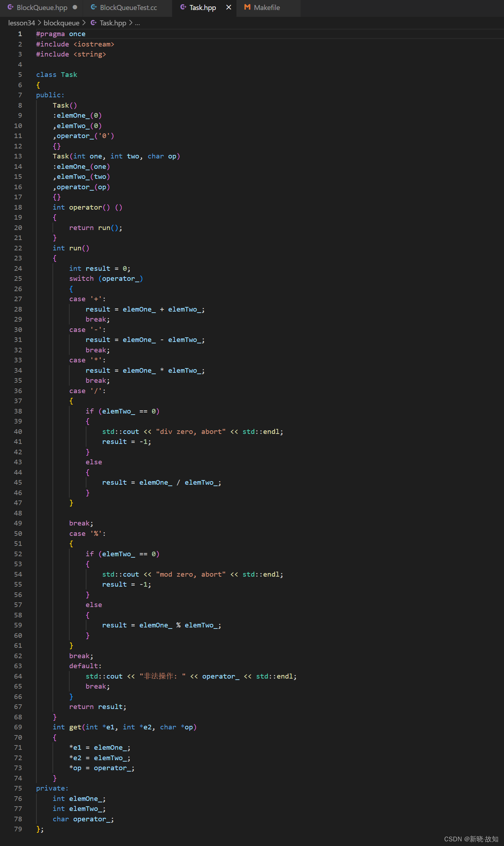Click the Makefile M icon on tab
The width and height of the screenshot is (504, 846).
[x=247, y=7]
